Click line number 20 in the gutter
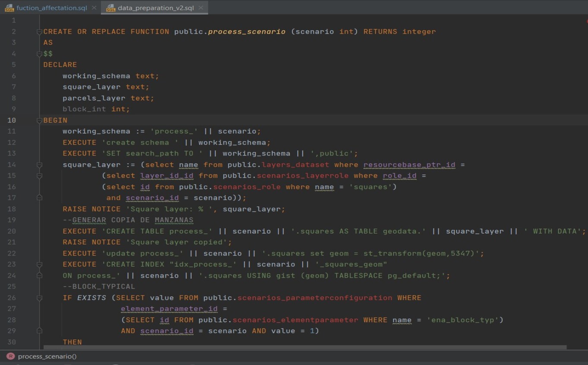The width and height of the screenshot is (588, 365). click(x=11, y=231)
